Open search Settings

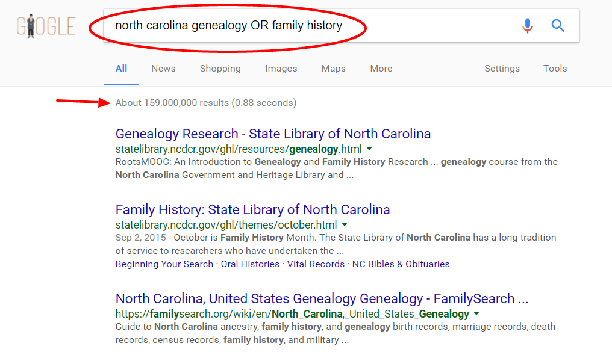[502, 69]
